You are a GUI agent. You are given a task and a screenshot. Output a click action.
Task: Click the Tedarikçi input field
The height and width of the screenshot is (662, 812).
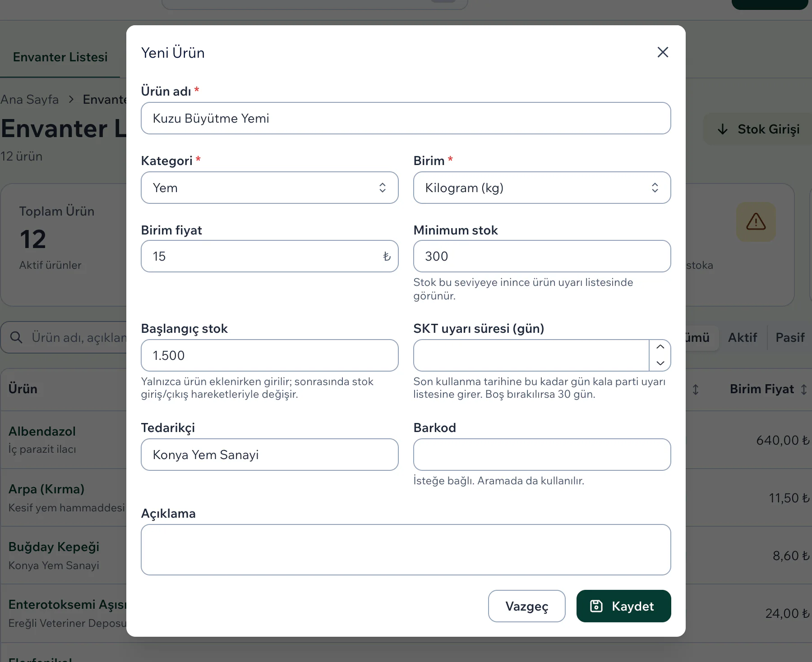pos(270,455)
